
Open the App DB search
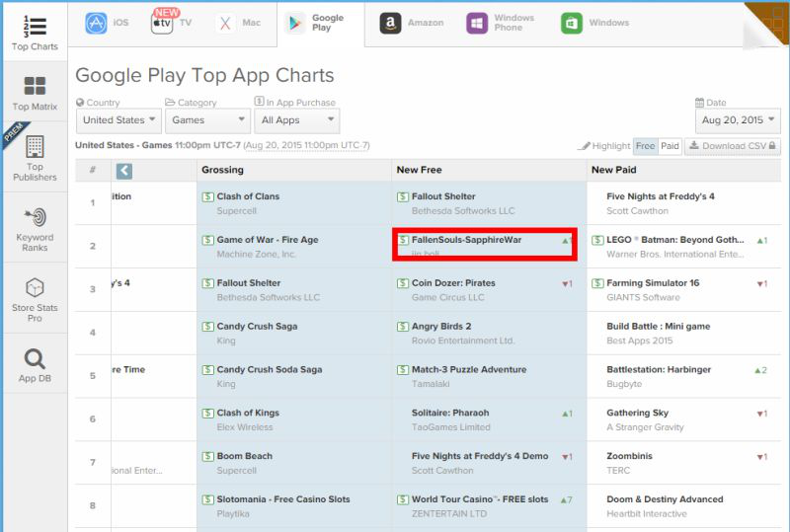point(35,365)
